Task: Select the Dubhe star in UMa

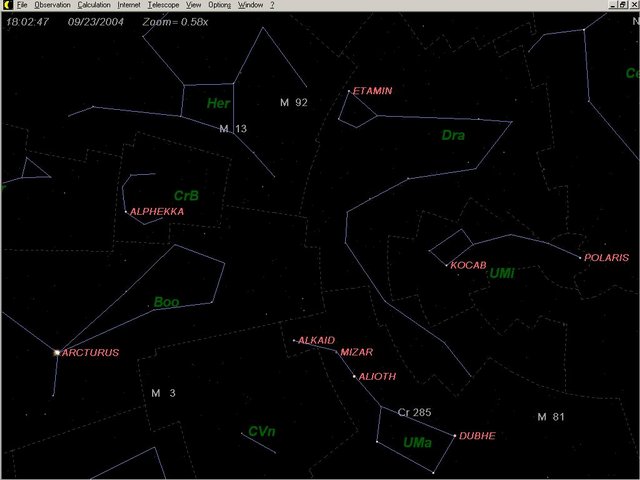Action: (x=456, y=436)
